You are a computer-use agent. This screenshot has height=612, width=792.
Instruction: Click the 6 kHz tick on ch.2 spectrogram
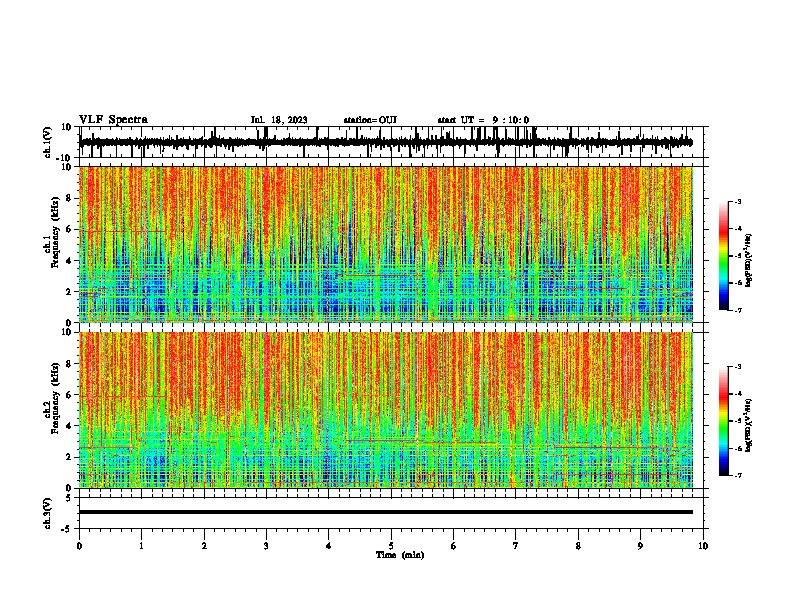(69, 395)
